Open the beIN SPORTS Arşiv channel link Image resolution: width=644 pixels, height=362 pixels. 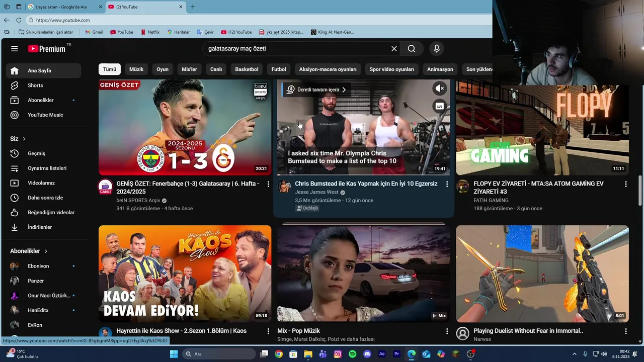[138, 201]
